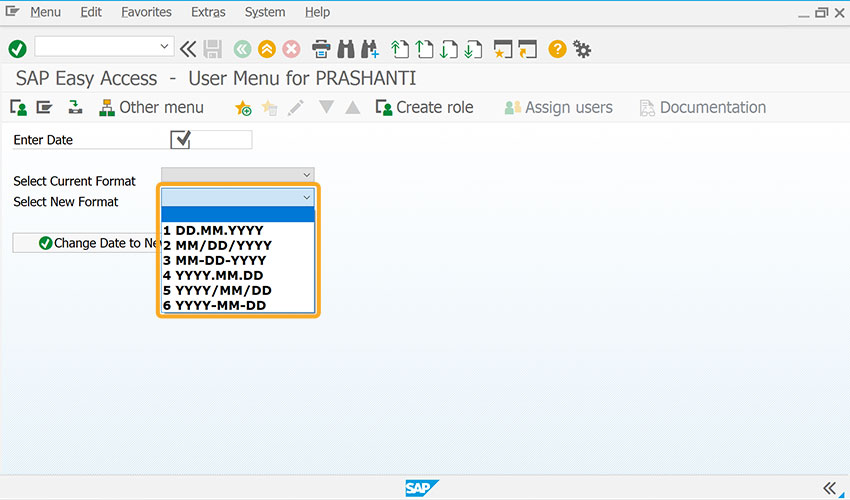The height and width of the screenshot is (500, 850).
Task: Click the Other menu button
Action: pyautogui.click(x=151, y=107)
